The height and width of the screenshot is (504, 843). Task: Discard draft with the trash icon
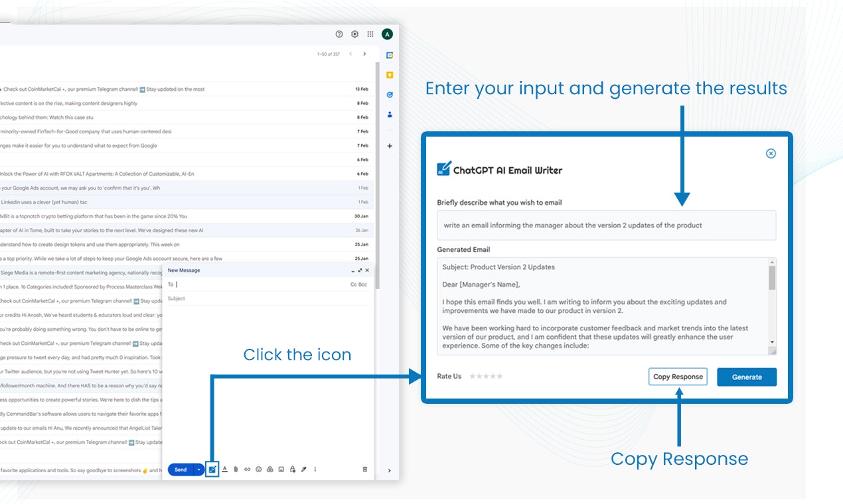pos(364,470)
